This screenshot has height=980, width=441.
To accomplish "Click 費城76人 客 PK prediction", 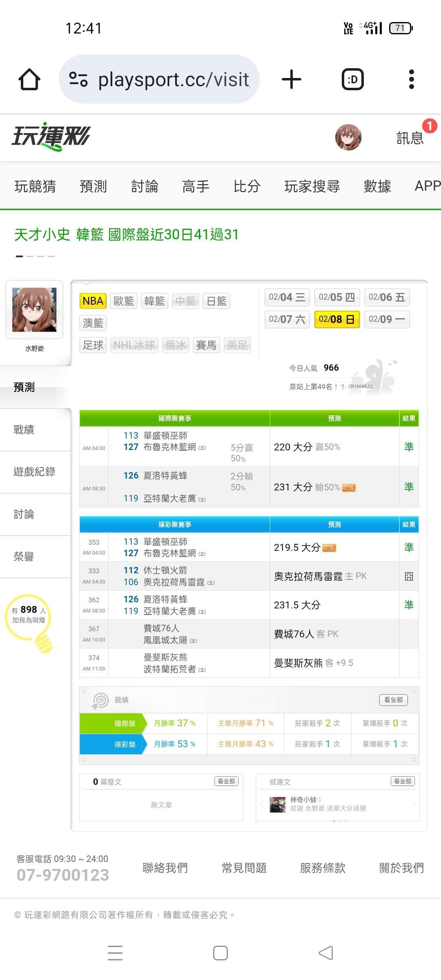I will coord(306,634).
